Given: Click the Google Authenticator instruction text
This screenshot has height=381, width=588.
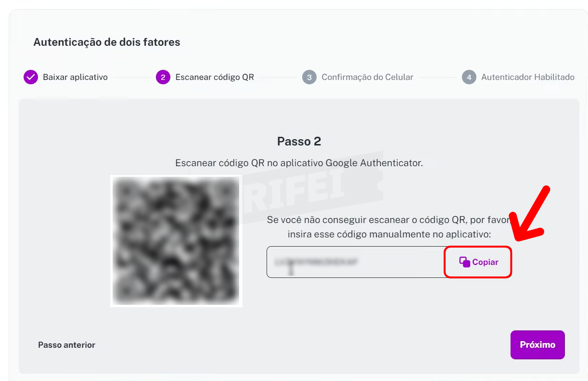Looking at the screenshot, I should coord(299,163).
